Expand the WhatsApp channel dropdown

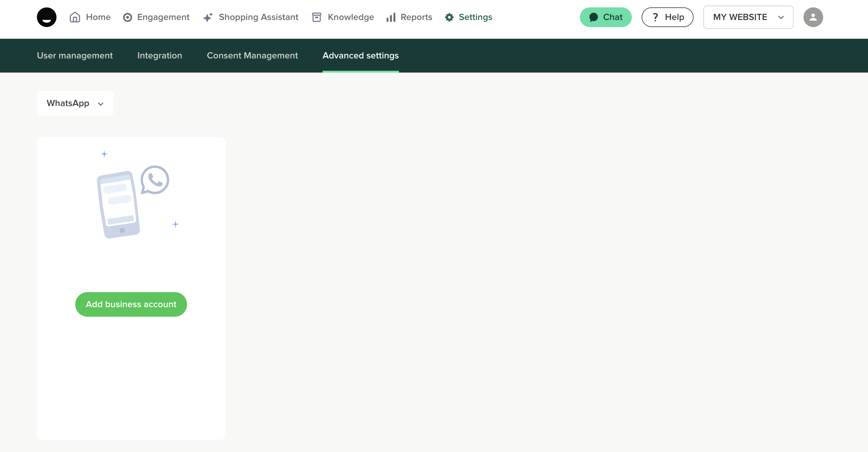point(75,103)
